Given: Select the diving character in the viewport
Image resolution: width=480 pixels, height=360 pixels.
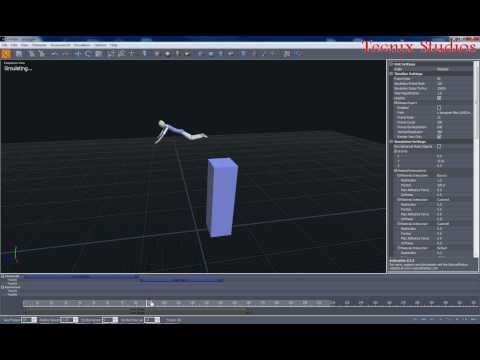Looking at the screenshot, I should 180,132.
